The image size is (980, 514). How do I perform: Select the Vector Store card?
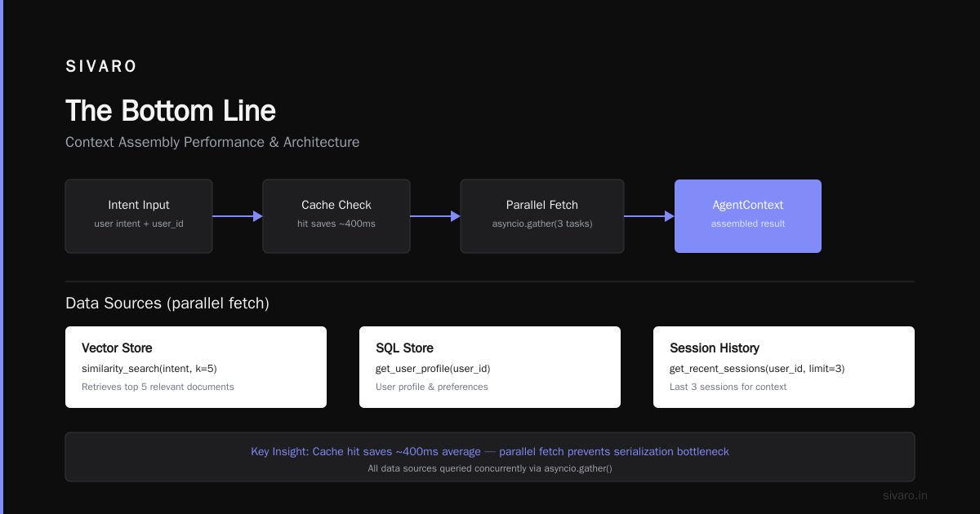point(196,367)
